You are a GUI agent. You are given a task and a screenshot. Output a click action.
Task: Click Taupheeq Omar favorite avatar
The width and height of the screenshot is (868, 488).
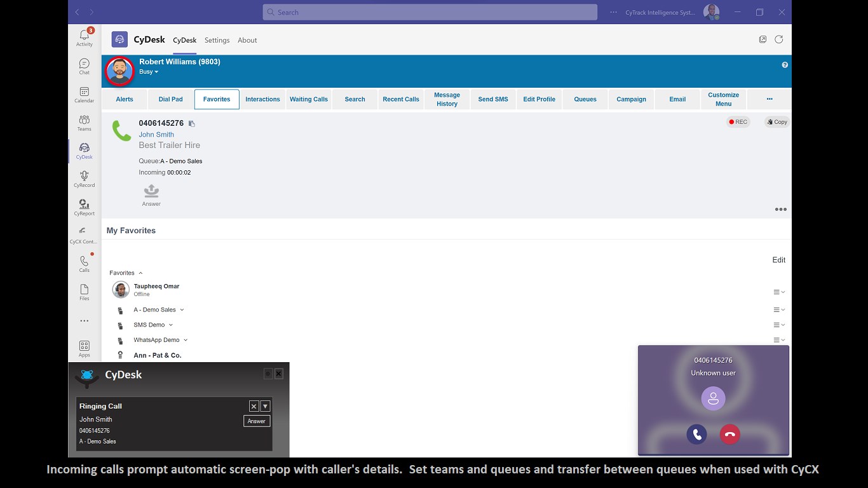(x=121, y=290)
